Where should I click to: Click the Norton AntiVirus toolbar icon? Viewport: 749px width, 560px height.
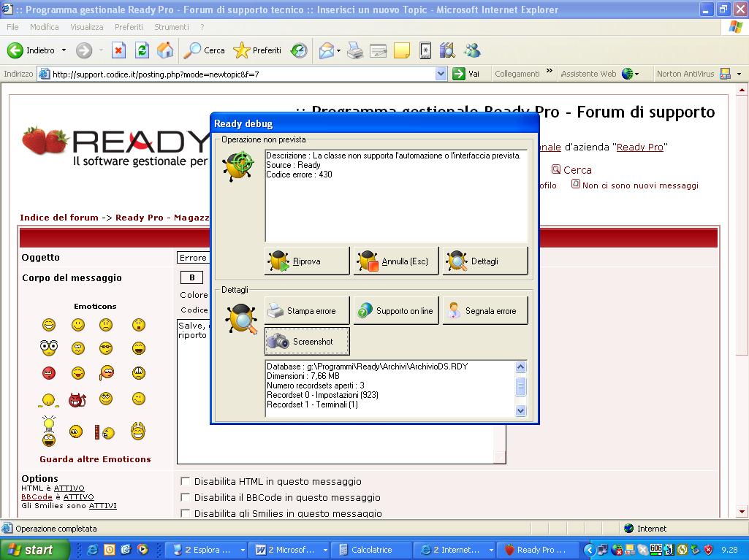[x=725, y=74]
